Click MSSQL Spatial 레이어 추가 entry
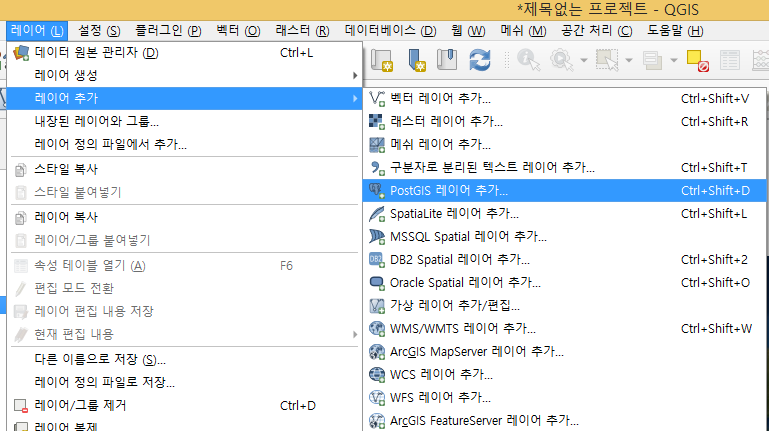 tap(565, 237)
